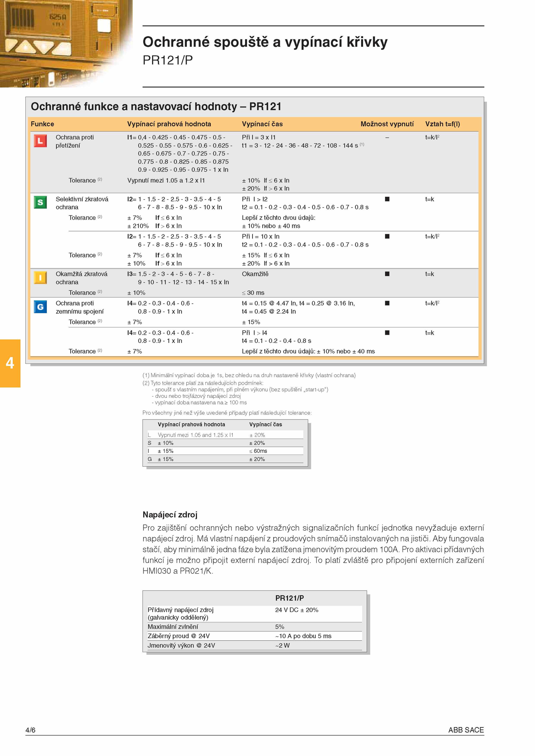Screen dimensions: 535x756
Task: Click the 'PR121/P' power table header
Action: point(290,598)
